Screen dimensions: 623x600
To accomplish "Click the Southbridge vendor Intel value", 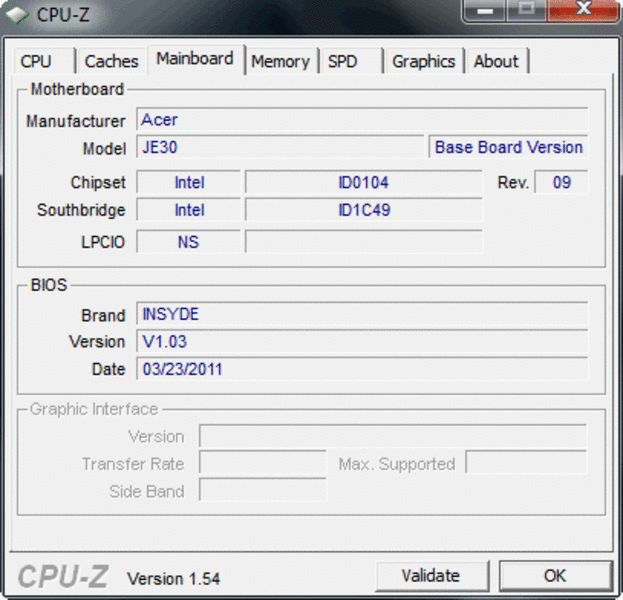I will pos(188,210).
